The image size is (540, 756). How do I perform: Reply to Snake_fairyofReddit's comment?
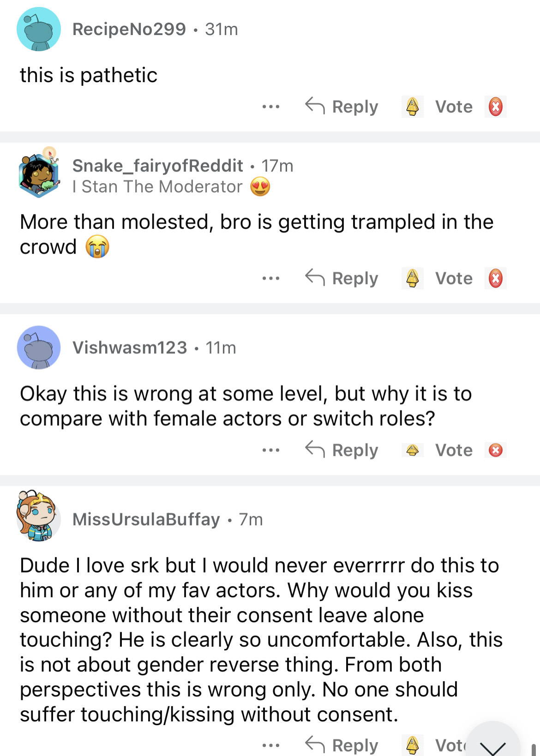[342, 278]
